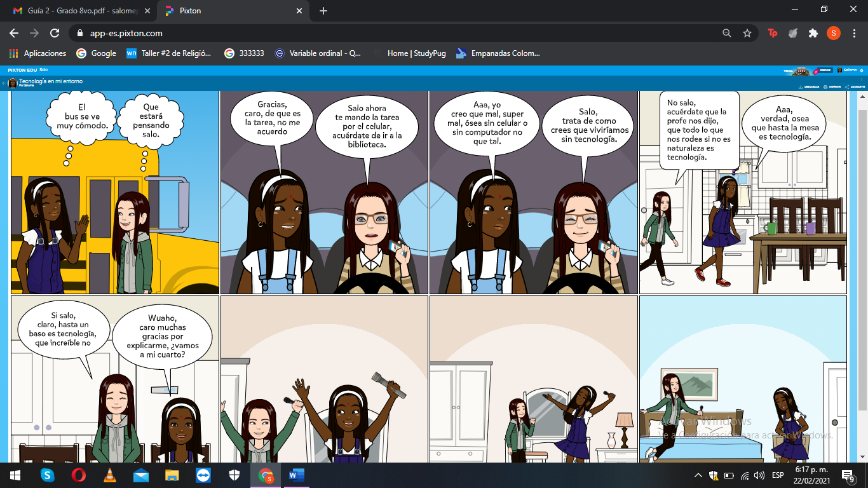Click the app-es.pixton.com address bar
Viewport: 868px width, 488px height.
click(x=381, y=33)
